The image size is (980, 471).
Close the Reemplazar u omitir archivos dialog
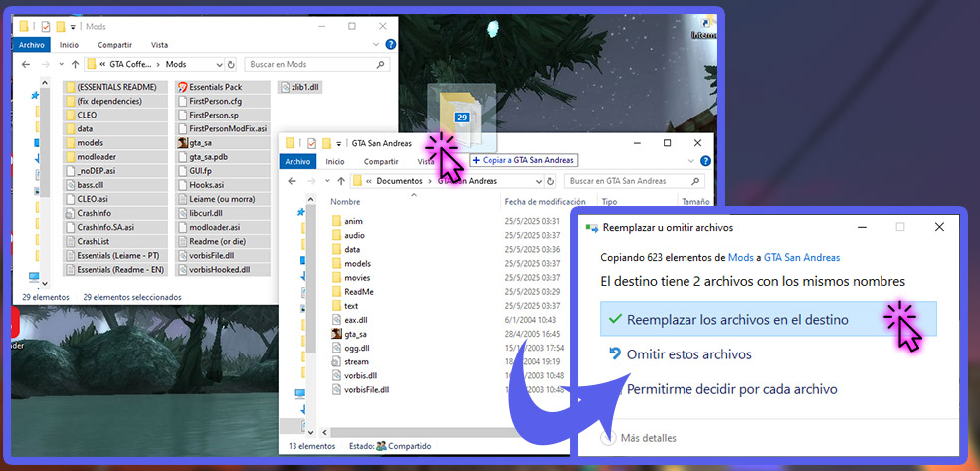(939, 227)
